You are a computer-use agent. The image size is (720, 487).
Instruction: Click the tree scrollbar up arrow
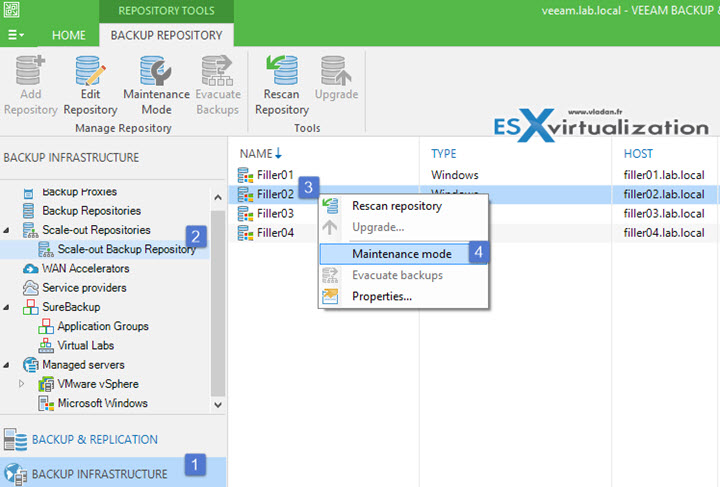point(218,197)
